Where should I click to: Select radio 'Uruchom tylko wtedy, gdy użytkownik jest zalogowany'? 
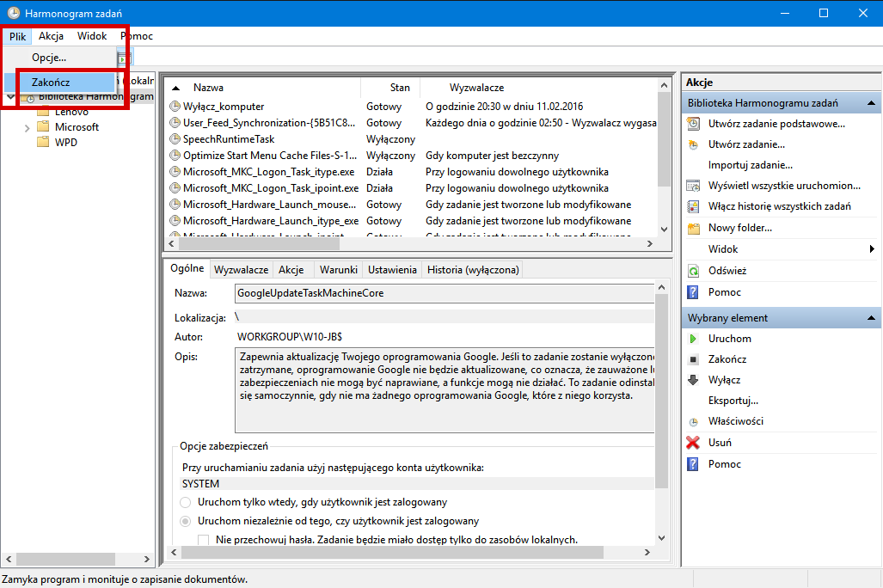click(x=186, y=502)
